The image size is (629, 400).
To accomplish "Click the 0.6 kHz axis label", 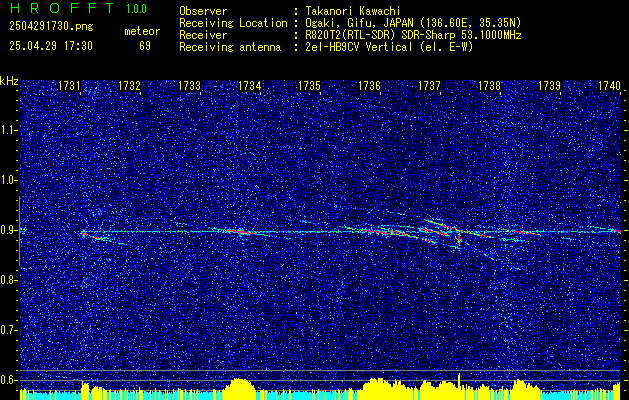I will pyautogui.click(x=8, y=380).
